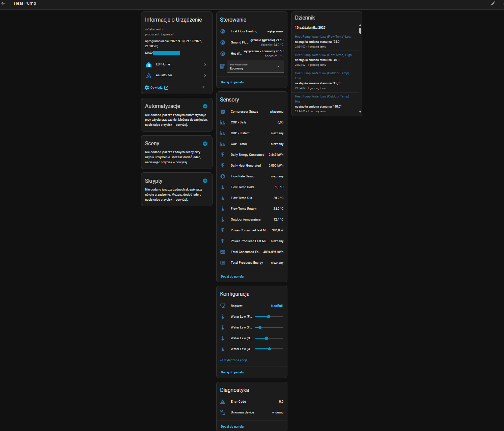
Task: Add a new scene with the plus icon
Action: pyautogui.click(x=205, y=144)
